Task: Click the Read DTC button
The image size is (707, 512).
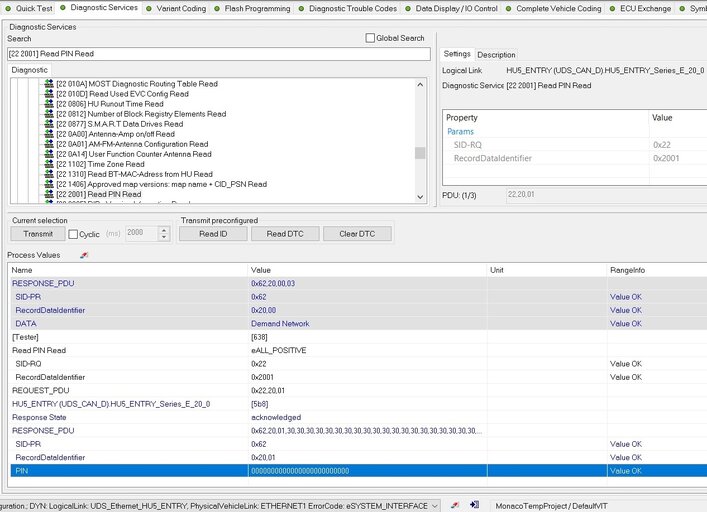Action: 284,234
